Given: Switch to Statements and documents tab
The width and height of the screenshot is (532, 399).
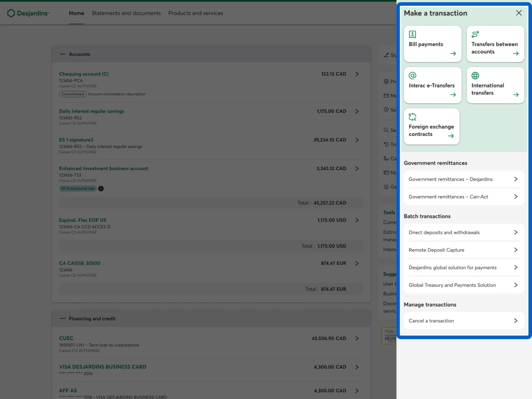Looking at the screenshot, I should pos(126,13).
